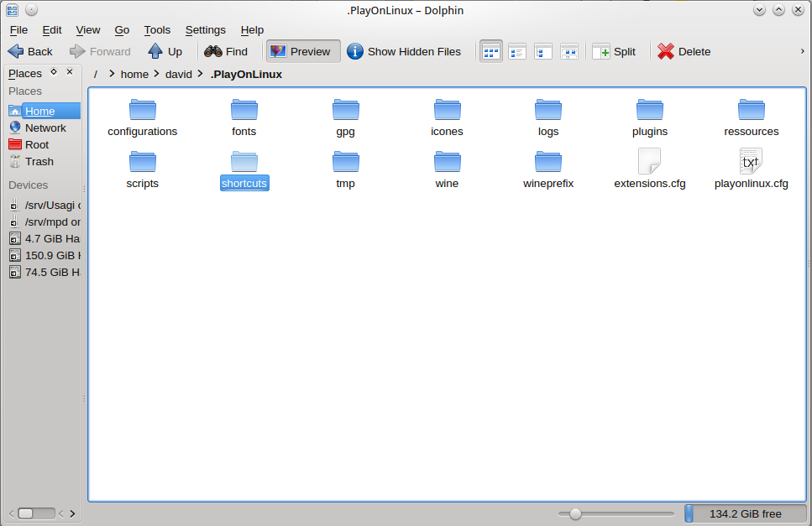Viewport: 812px width, 526px height.
Task: Open the ressources folder
Action: [752, 118]
